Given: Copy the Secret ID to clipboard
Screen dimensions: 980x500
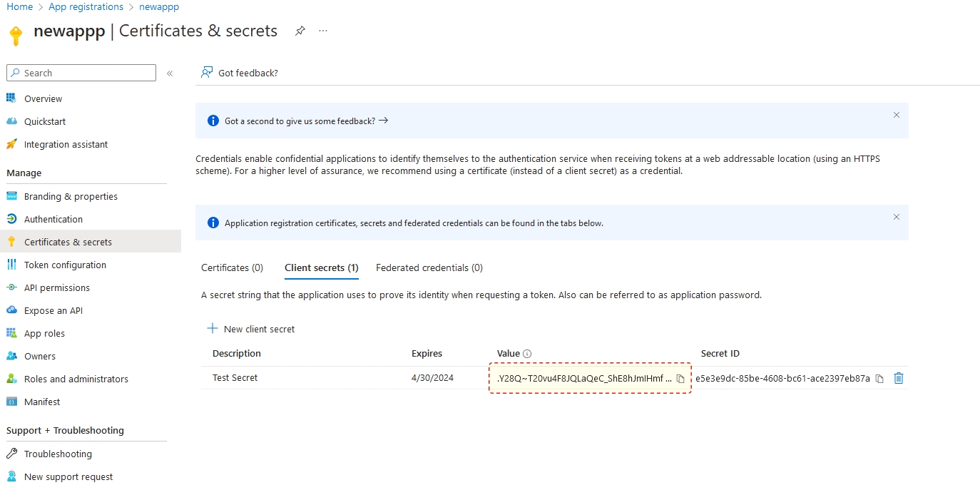Looking at the screenshot, I should [x=879, y=379].
